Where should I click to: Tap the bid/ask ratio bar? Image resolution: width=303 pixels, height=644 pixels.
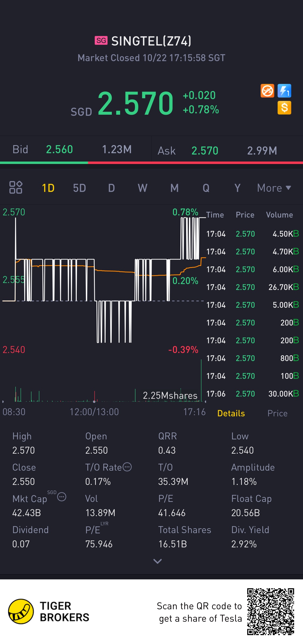151,163
